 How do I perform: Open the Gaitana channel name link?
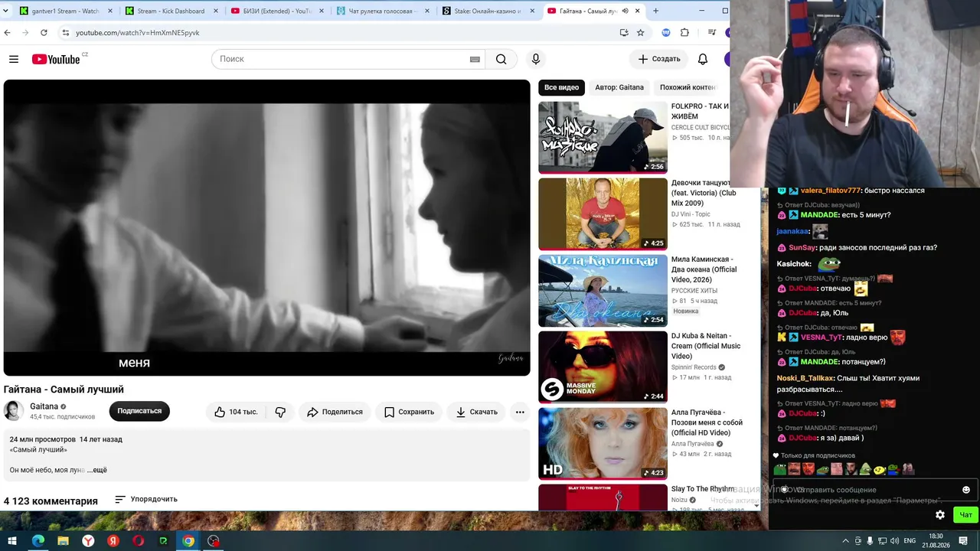point(44,406)
